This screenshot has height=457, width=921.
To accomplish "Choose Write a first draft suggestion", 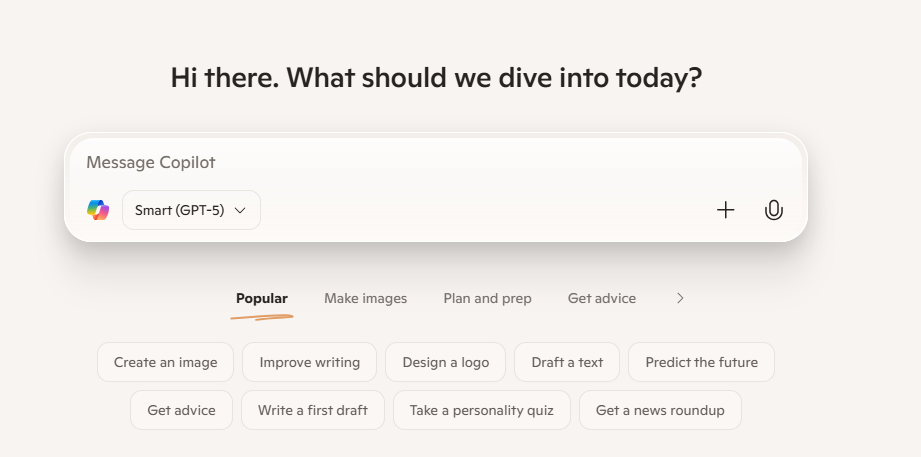I will pos(312,410).
